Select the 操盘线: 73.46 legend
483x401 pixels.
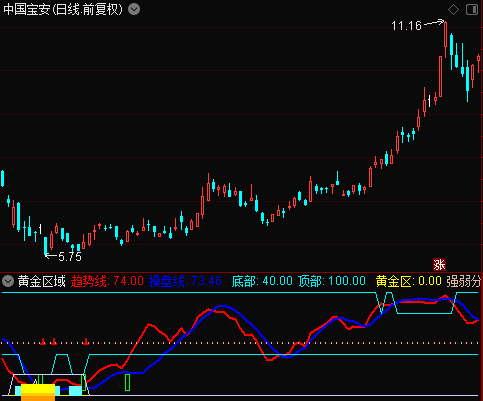pos(185,281)
